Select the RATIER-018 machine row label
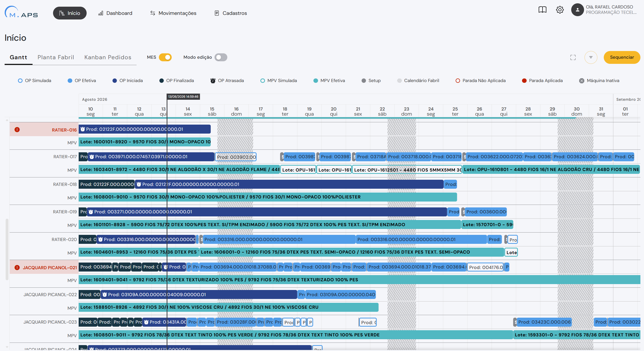The width and height of the screenshot is (644, 351). [x=65, y=184]
